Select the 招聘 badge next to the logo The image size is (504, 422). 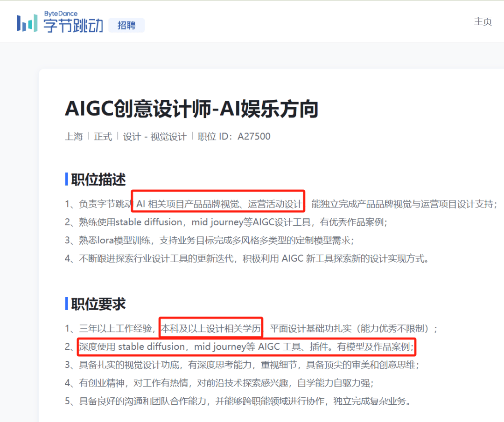point(126,26)
